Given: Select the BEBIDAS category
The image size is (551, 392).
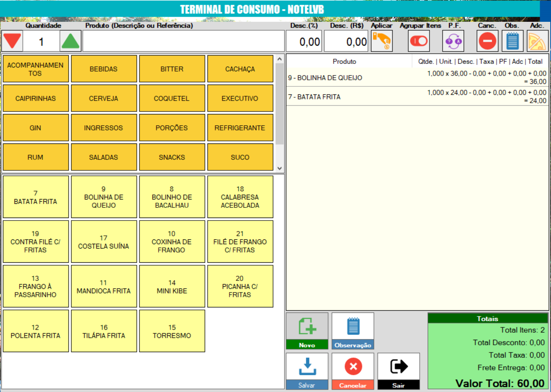Looking at the screenshot, I should tap(104, 69).
